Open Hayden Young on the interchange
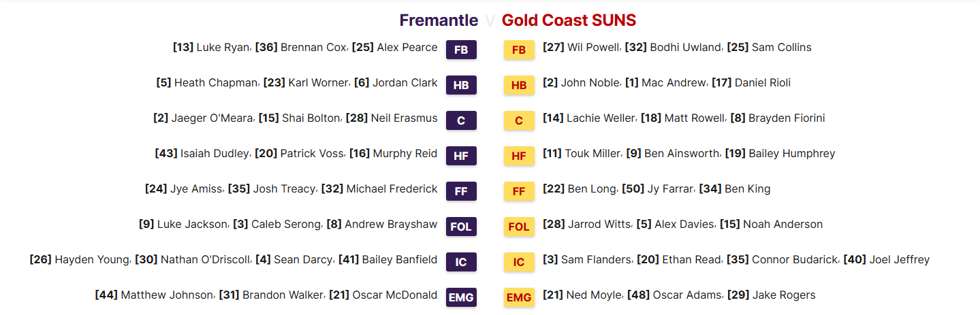 (92, 260)
